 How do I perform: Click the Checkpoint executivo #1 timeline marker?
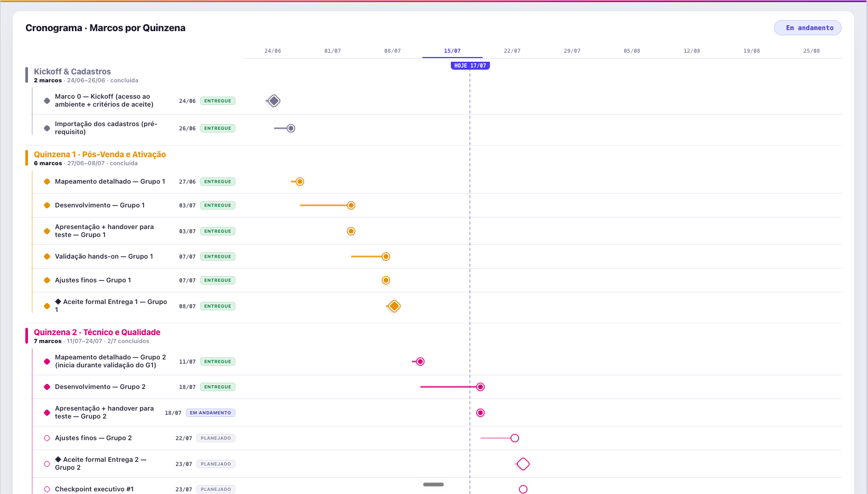point(523,489)
